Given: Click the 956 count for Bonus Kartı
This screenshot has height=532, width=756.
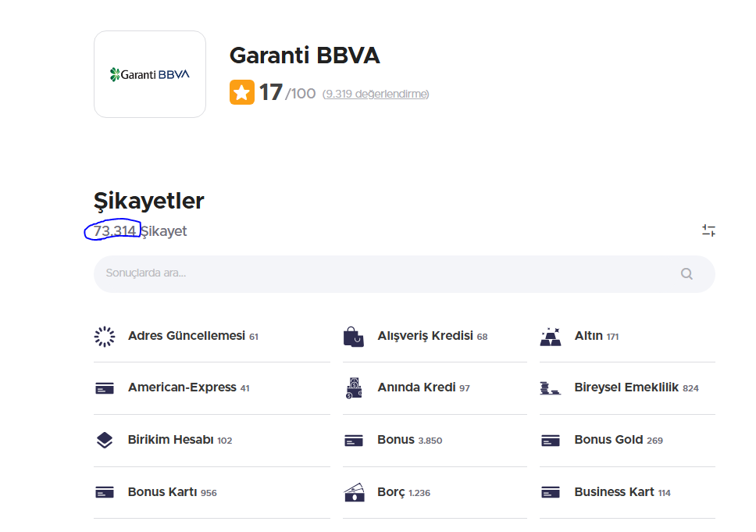Looking at the screenshot, I should point(209,493).
